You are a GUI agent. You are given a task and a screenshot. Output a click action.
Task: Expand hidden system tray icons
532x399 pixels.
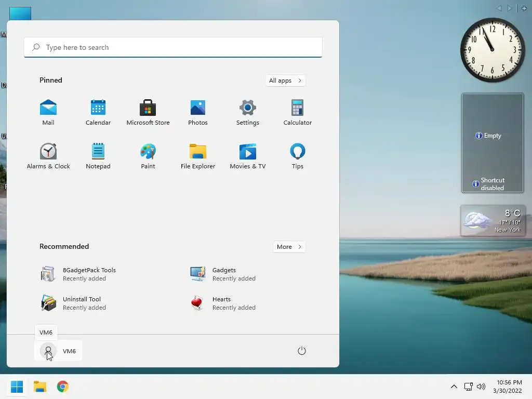(454, 387)
